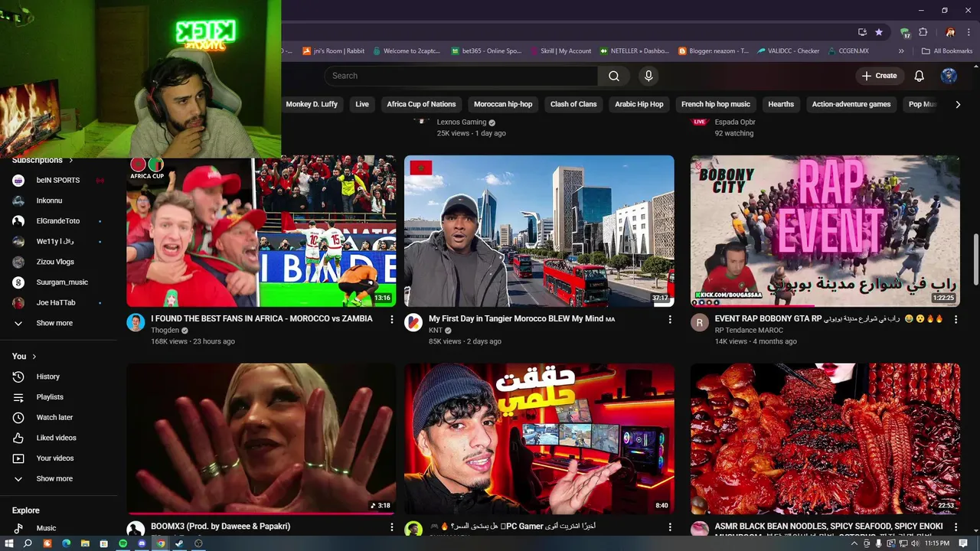The width and height of the screenshot is (980, 551).
Task: Click the YouTube search input field
Action: [x=461, y=76]
